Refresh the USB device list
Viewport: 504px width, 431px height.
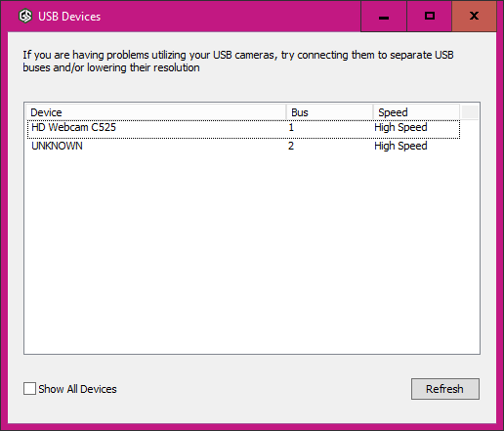[x=445, y=389]
